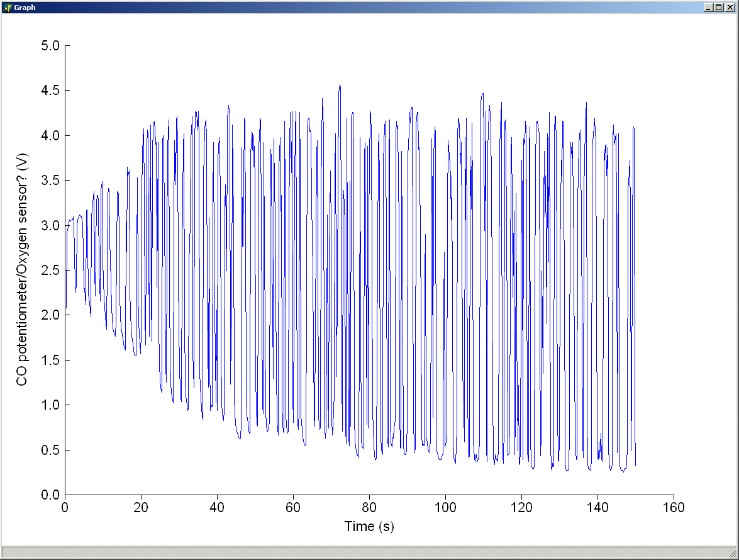Click the x-axis tick label 60
Viewport: 739px width, 560px height.
293,508
